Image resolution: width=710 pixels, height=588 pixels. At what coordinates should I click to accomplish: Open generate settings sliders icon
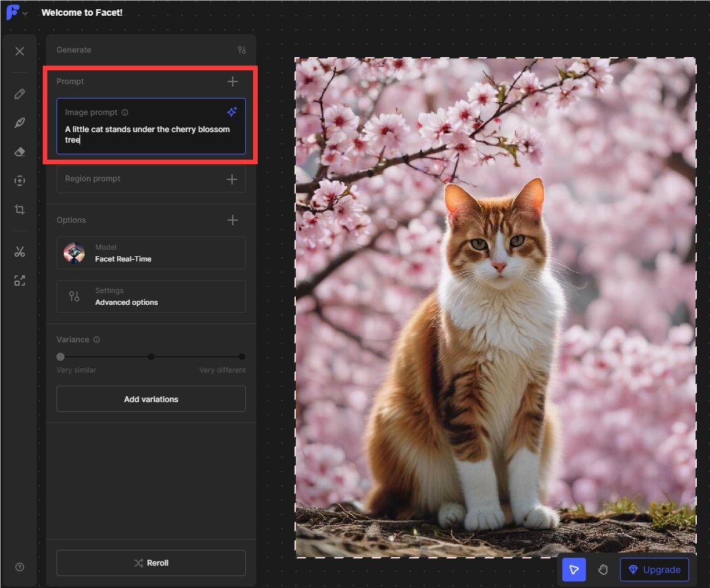[242, 50]
